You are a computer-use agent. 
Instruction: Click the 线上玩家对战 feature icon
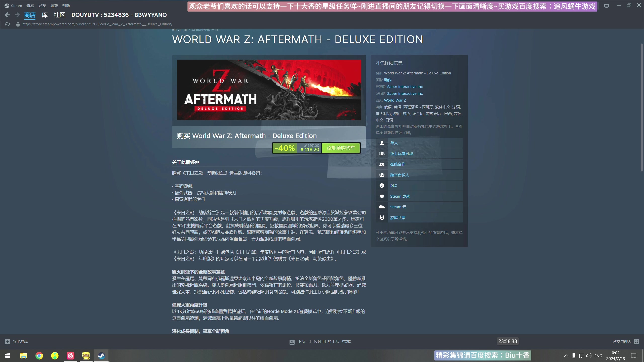point(382,154)
